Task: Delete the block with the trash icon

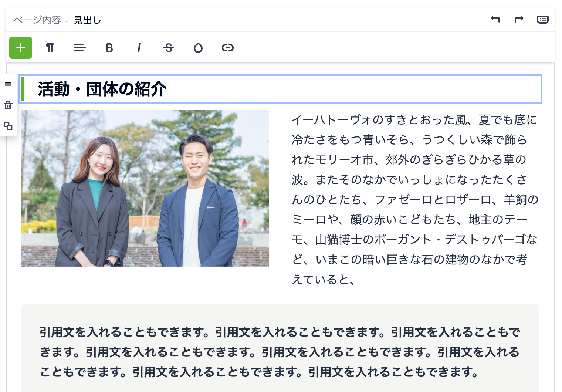Action: coord(8,105)
